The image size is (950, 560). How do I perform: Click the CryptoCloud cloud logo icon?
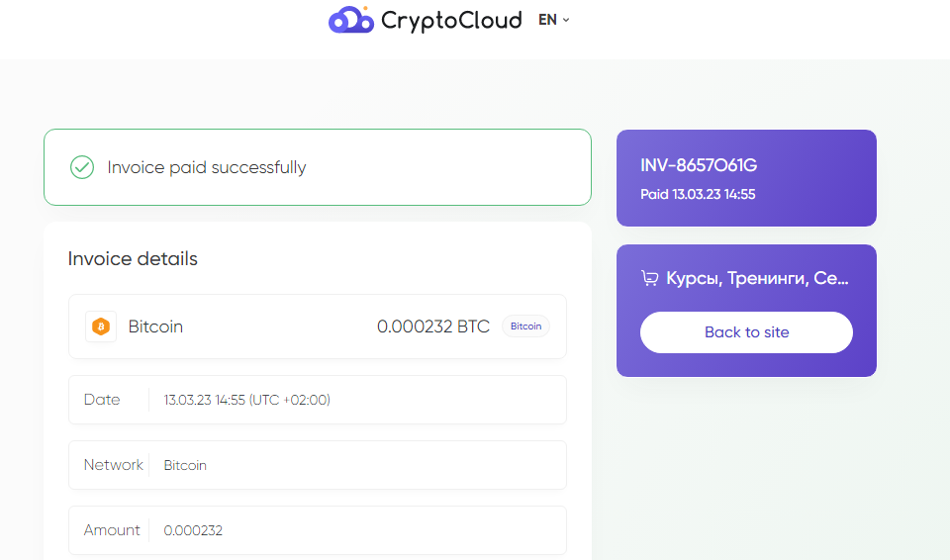[350, 20]
